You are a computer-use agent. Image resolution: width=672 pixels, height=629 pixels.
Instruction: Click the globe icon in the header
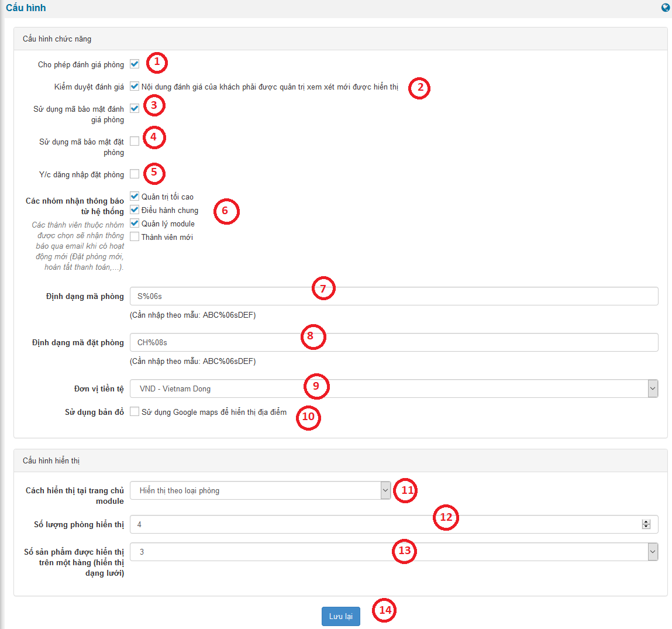666,8
